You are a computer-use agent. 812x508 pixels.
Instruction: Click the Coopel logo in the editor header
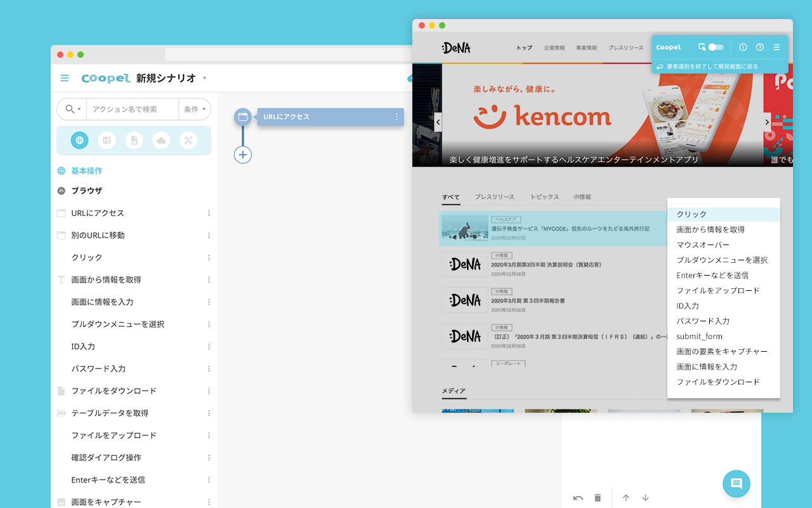106,78
